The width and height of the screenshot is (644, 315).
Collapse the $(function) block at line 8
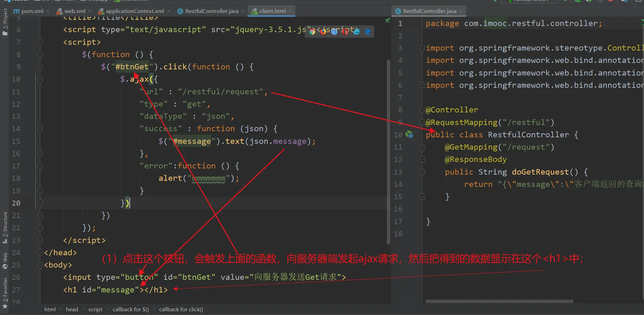[x=40, y=55]
